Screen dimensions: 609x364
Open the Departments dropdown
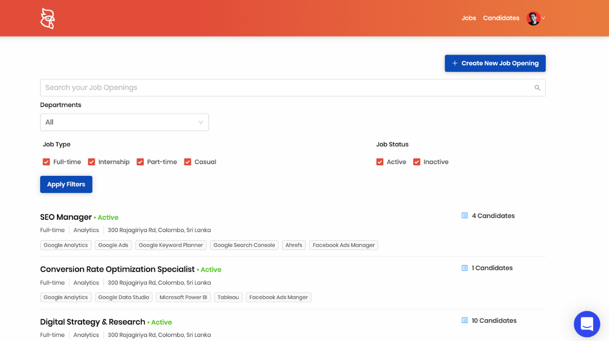pyautogui.click(x=124, y=122)
